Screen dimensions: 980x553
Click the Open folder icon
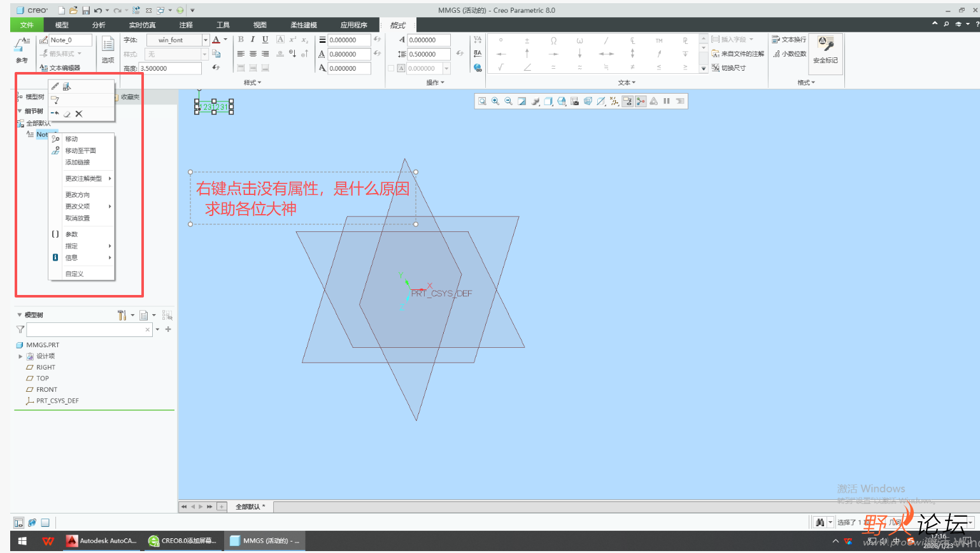[73, 10]
